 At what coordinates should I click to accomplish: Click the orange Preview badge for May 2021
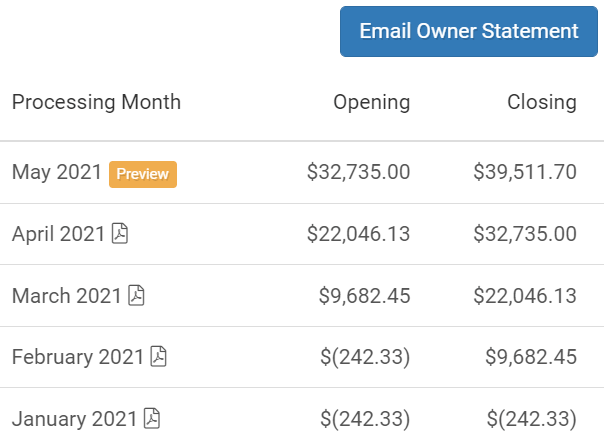coord(143,174)
